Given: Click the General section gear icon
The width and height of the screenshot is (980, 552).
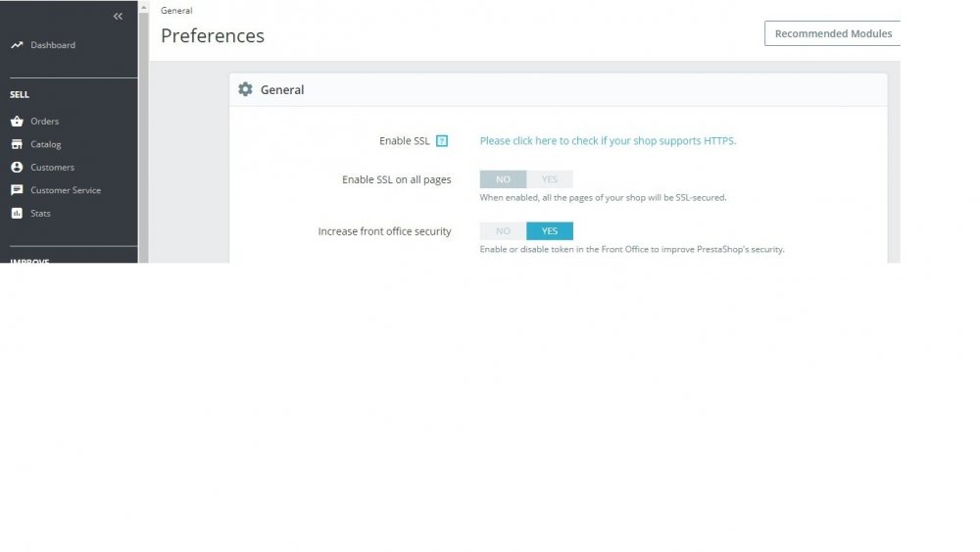Looking at the screenshot, I should pos(246,89).
